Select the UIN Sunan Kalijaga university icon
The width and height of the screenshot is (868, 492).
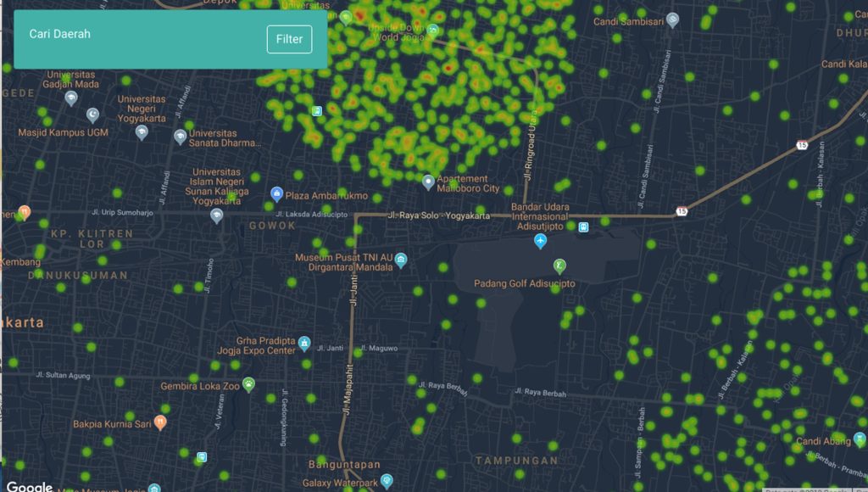(217, 215)
